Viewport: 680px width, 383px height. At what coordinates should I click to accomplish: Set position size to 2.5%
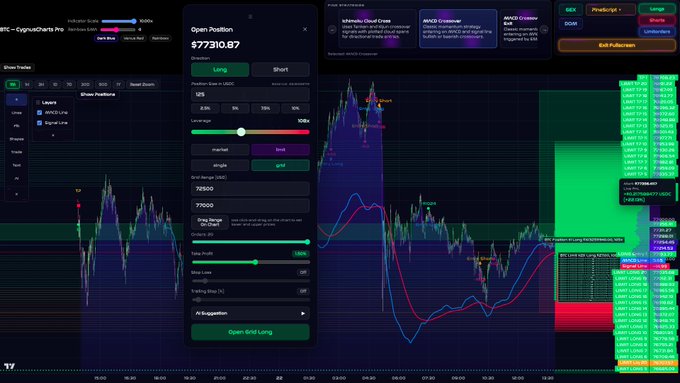[205, 108]
